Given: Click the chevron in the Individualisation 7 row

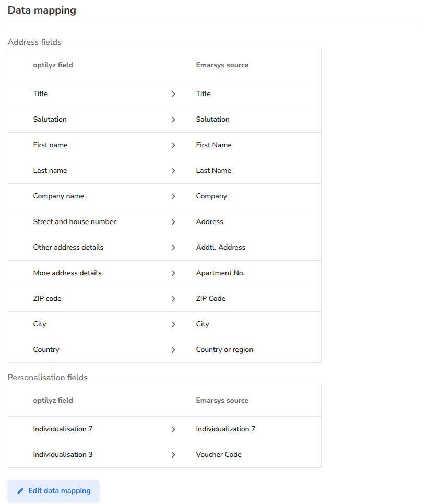Looking at the screenshot, I should [x=173, y=429].
